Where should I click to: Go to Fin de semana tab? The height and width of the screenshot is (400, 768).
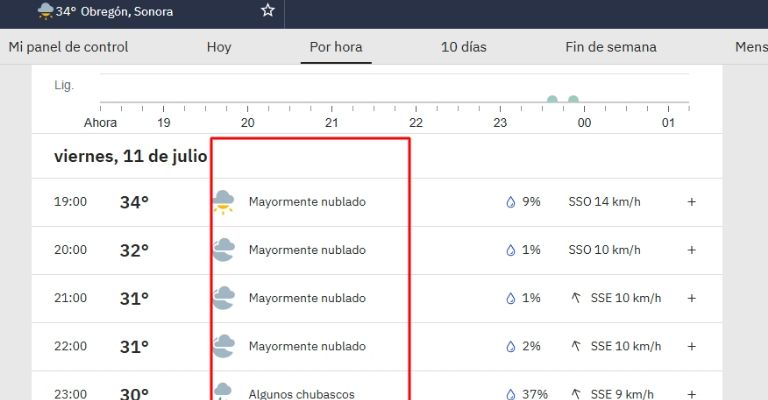611,47
